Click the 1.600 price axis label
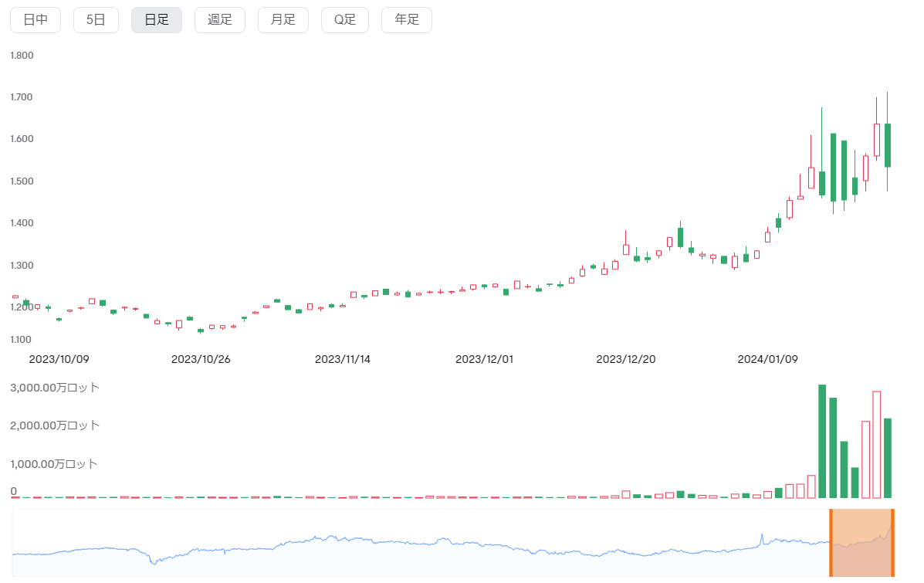This screenshot has height=583, width=924. click(22, 139)
